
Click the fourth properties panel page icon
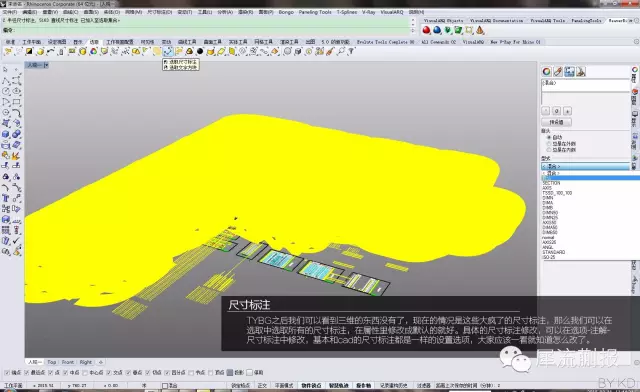581,72
